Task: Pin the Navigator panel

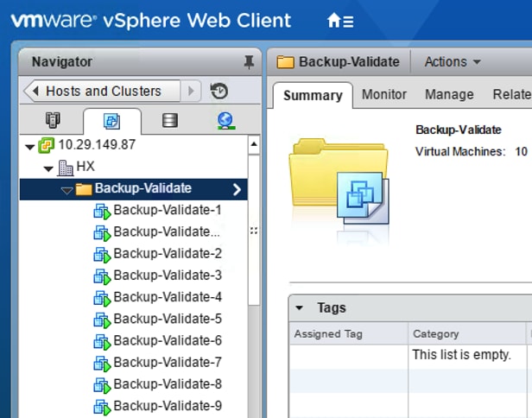Action: (x=249, y=62)
